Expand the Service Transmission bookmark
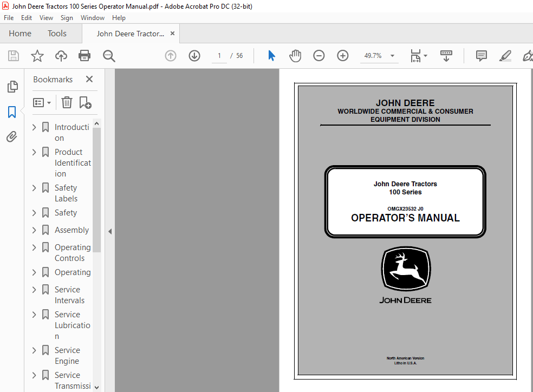Screen dimensions: 533x392 pyautogui.click(x=34, y=375)
